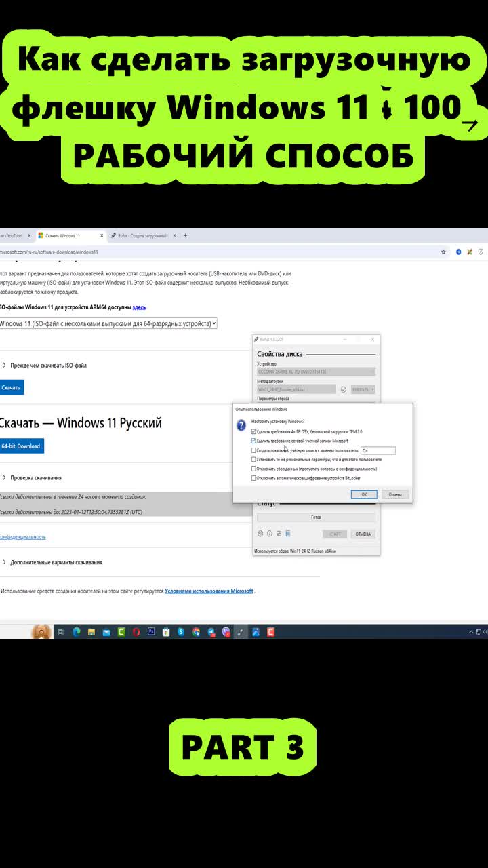Click the checksum checkmark icon in Rufus

tap(344, 390)
